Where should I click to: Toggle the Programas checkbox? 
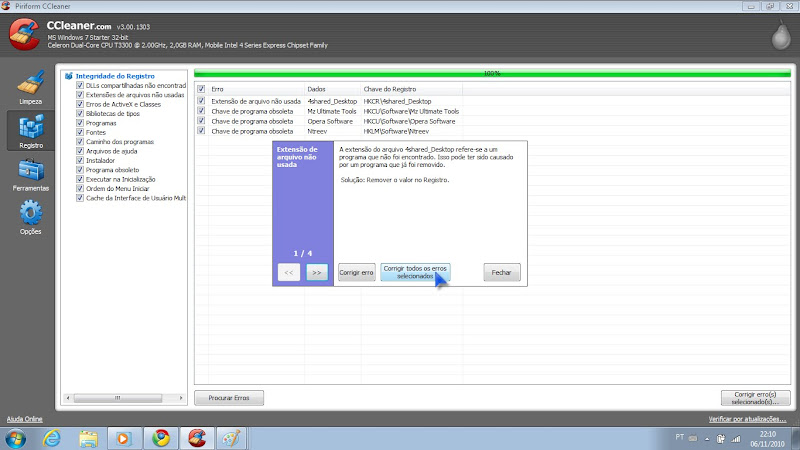click(80, 122)
